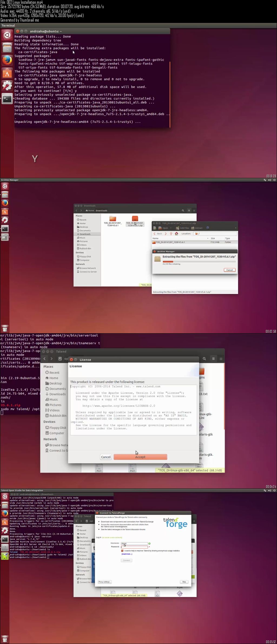This screenshot has width=277, height=644.
Task: Click the extraction progress bar
Action: coord(199,261)
